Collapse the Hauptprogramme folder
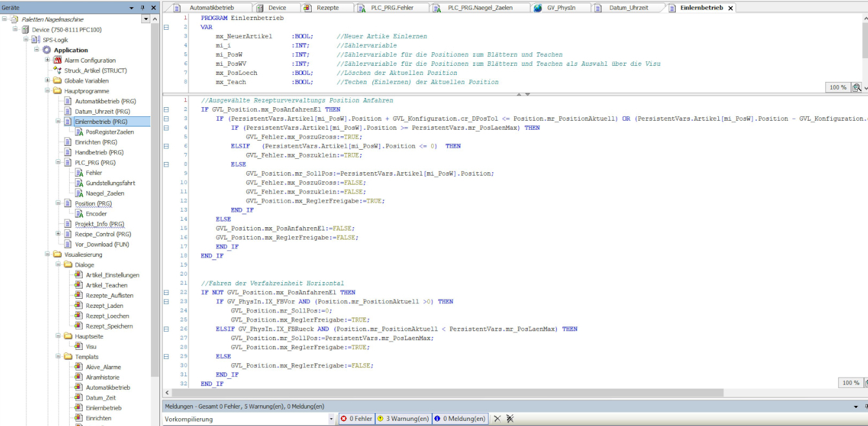The image size is (868, 426). click(47, 91)
